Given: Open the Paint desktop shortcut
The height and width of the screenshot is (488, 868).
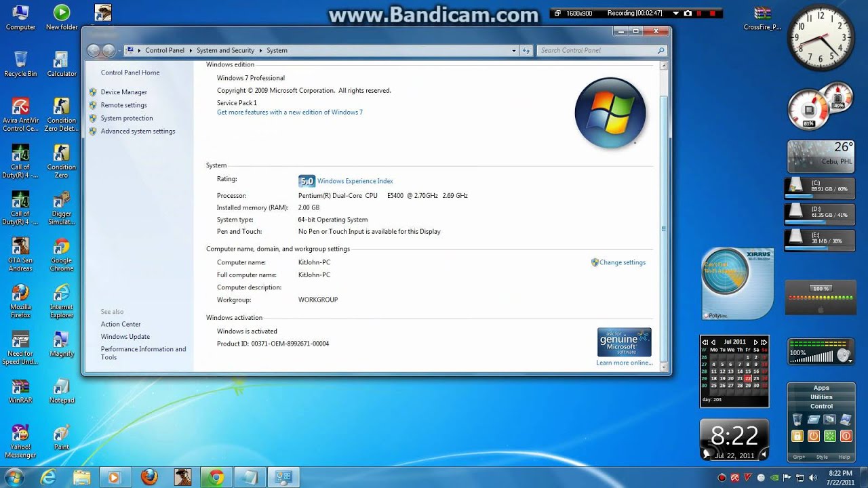Looking at the screenshot, I should 62,437.
